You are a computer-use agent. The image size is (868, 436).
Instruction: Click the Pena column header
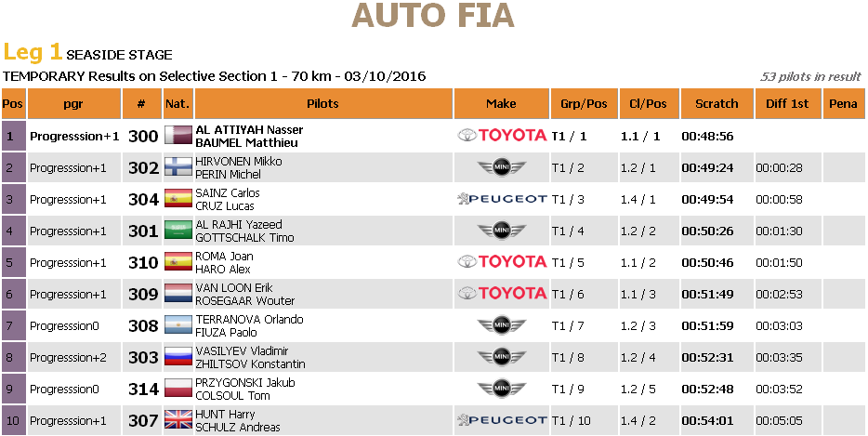point(843,103)
